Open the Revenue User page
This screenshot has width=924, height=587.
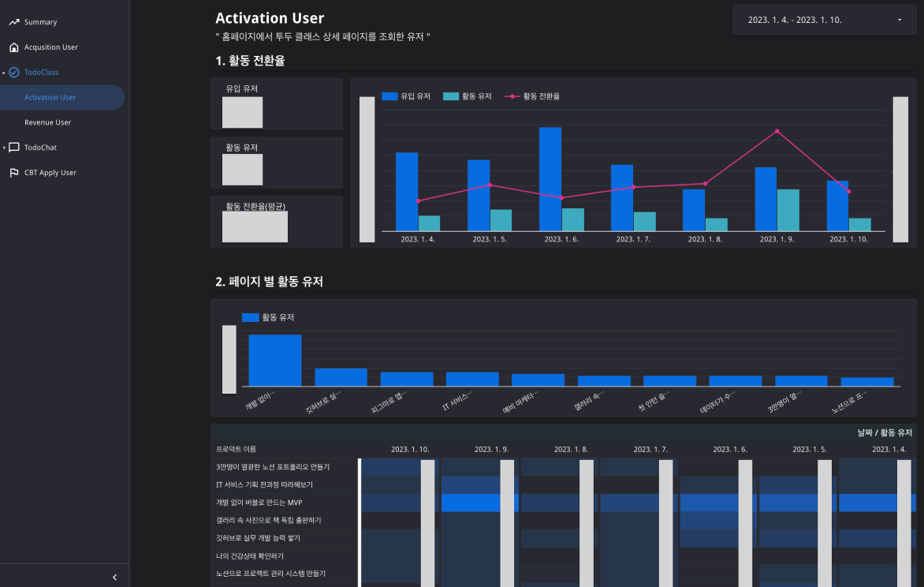click(48, 122)
